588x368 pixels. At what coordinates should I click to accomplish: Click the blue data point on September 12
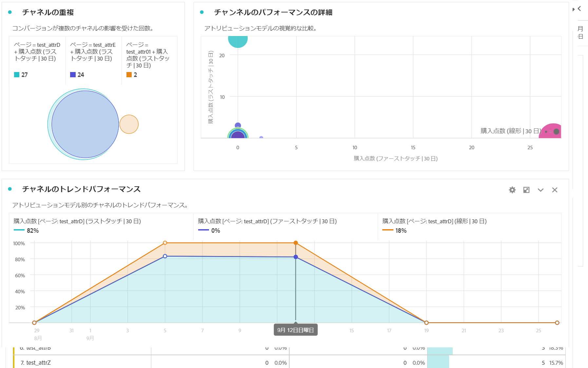point(296,257)
